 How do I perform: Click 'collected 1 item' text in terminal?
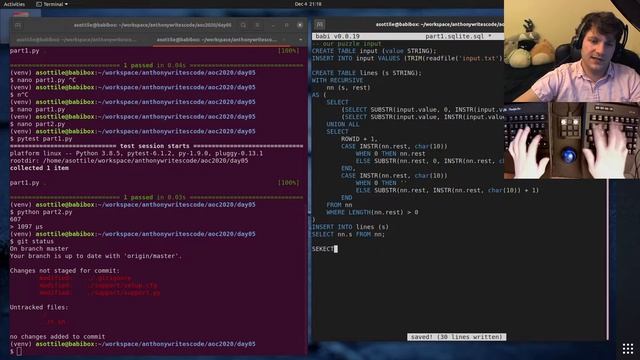[x=39, y=168]
